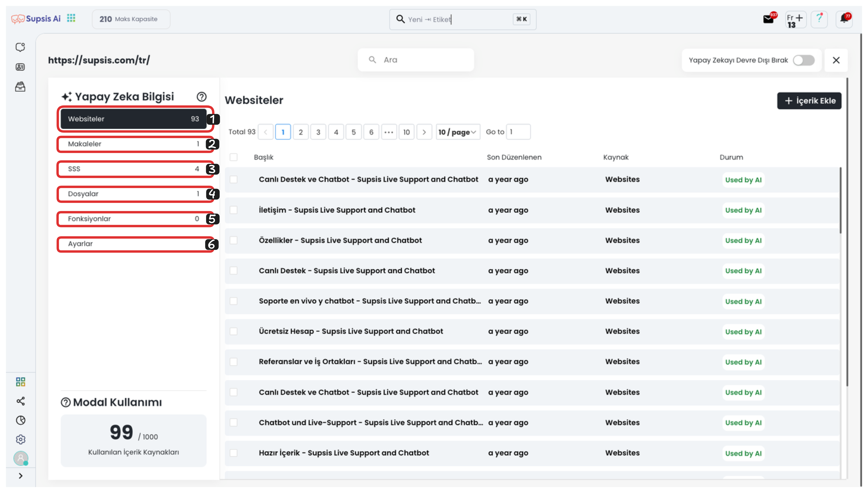
Task: Go to next page with right arrow
Action: pos(424,132)
